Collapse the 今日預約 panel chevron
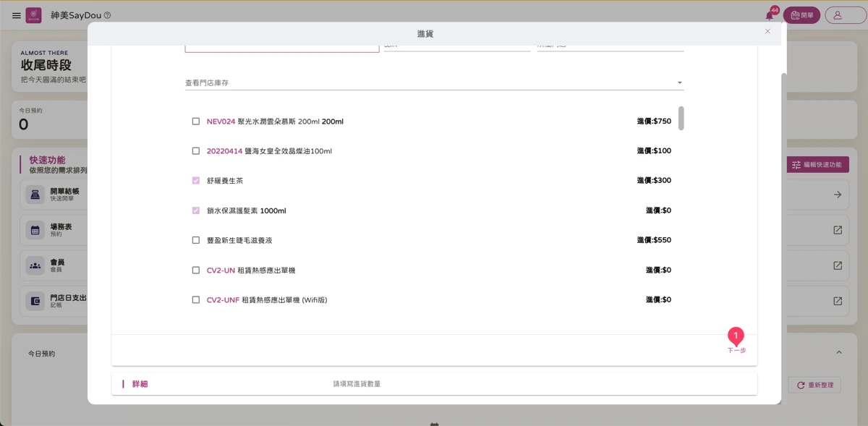868x426 pixels. 839,353
